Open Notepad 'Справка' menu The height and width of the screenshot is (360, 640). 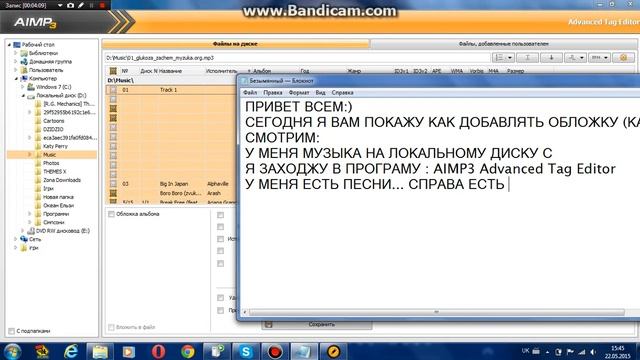coord(342,93)
